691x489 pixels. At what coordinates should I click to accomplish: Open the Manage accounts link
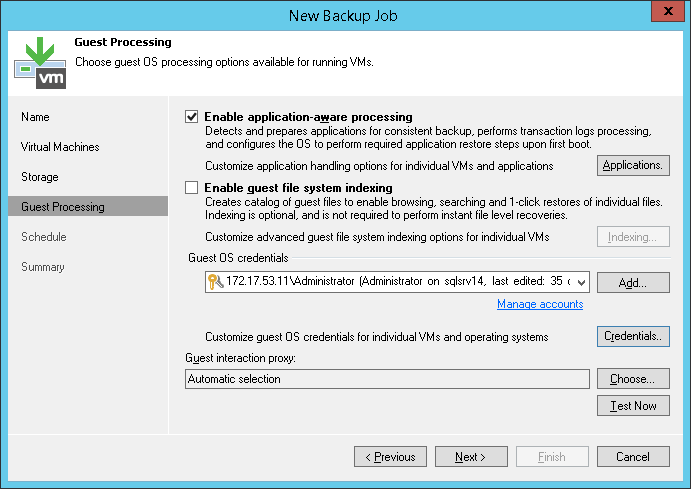point(540,304)
